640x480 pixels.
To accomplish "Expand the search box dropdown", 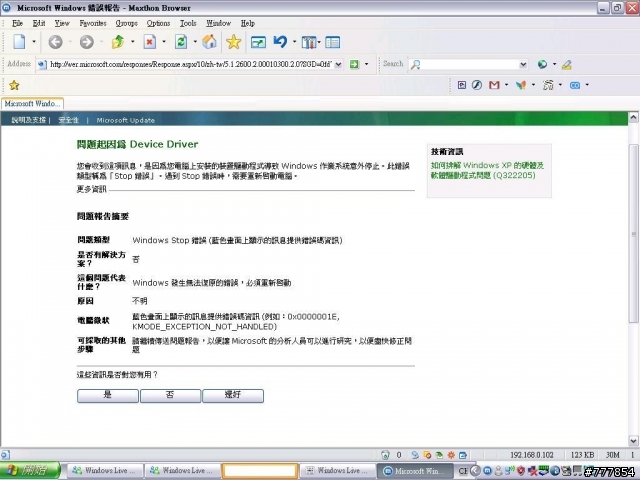I will (x=523, y=64).
